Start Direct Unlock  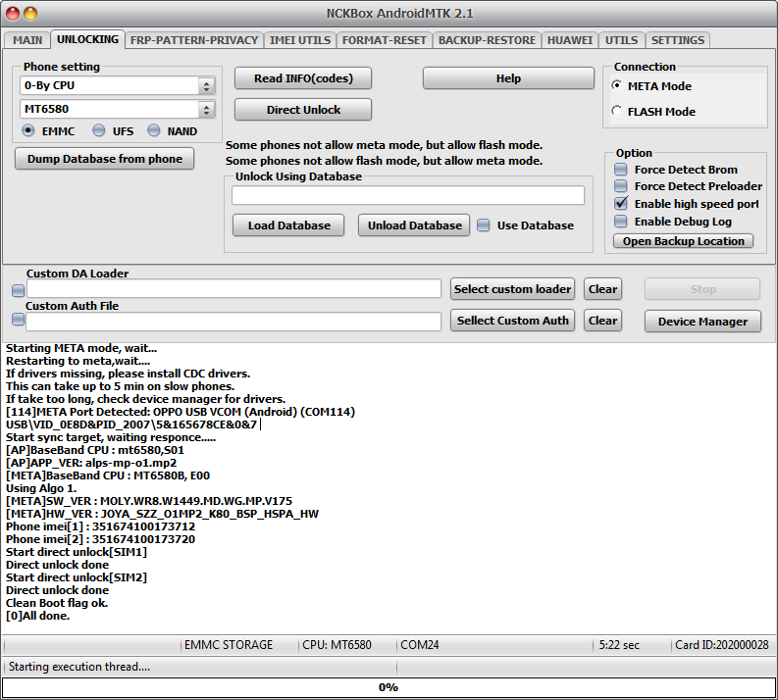[303, 110]
